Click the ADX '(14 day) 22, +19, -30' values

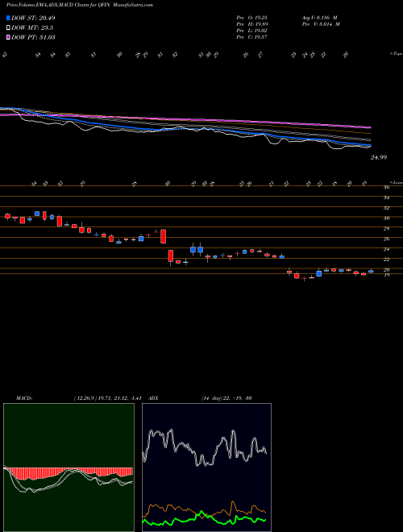(226, 398)
